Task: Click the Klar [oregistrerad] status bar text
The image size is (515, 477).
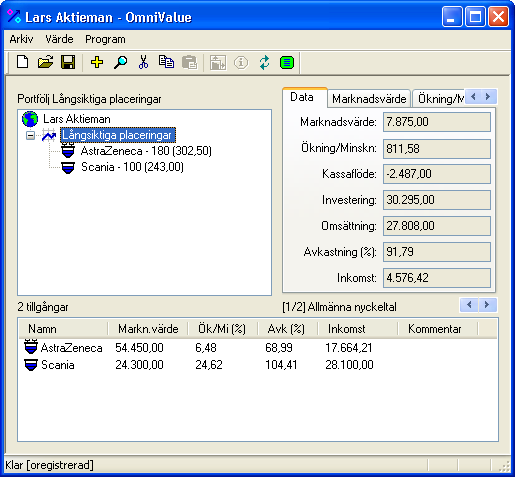Action: point(49,465)
